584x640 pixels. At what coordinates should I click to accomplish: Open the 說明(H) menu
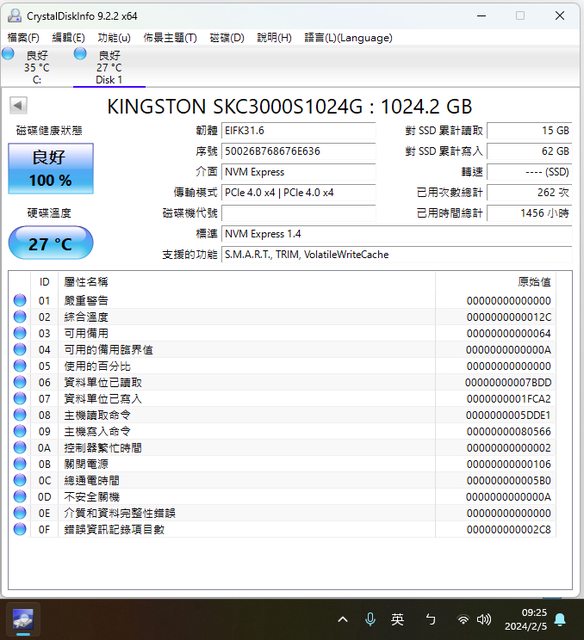click(x=274, y=38)
